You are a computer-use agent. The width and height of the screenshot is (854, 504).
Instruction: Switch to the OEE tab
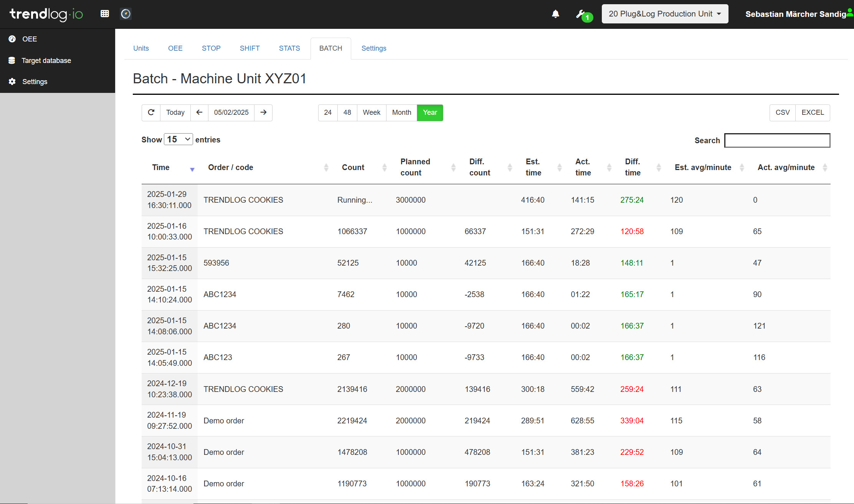pyautogui.click(x=175, y=48)
